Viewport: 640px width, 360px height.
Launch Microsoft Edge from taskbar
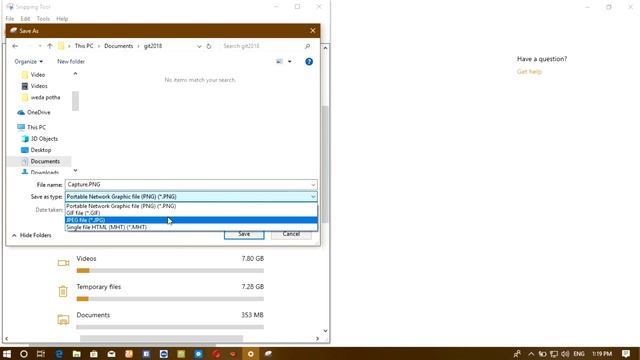pyautogui.click(x=59, y=354)
